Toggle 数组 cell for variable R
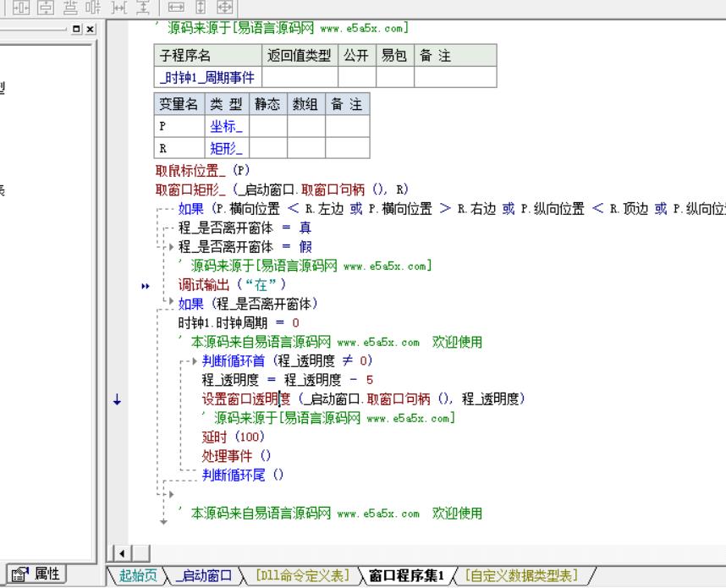Image resolution: width=726 pixels, height=588 pixels. tap(305, 148)
